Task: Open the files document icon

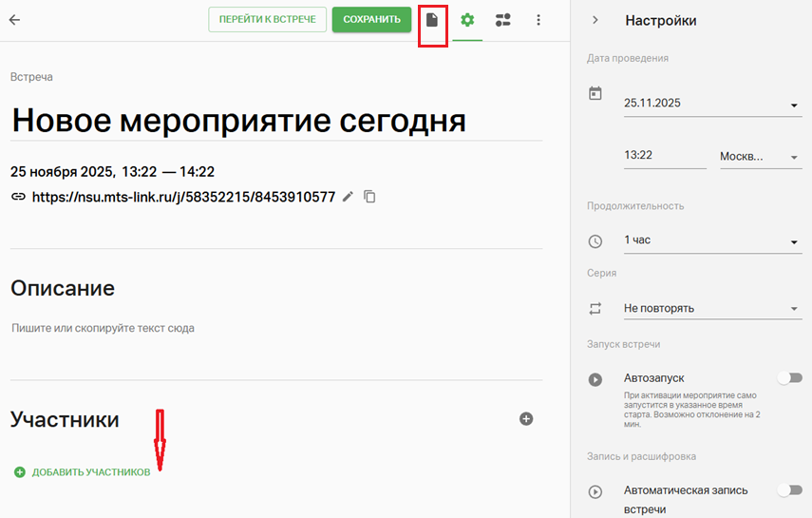Action: (432, 20)
